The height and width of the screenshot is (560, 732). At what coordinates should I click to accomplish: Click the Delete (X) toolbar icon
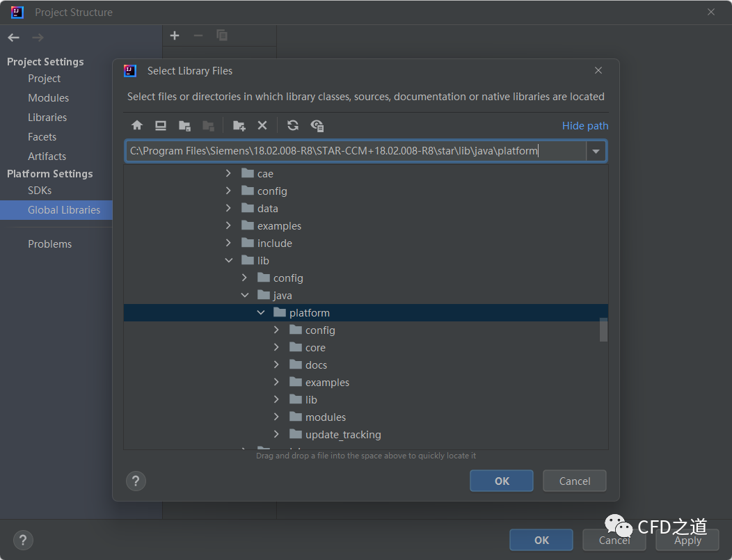[262, 125]
